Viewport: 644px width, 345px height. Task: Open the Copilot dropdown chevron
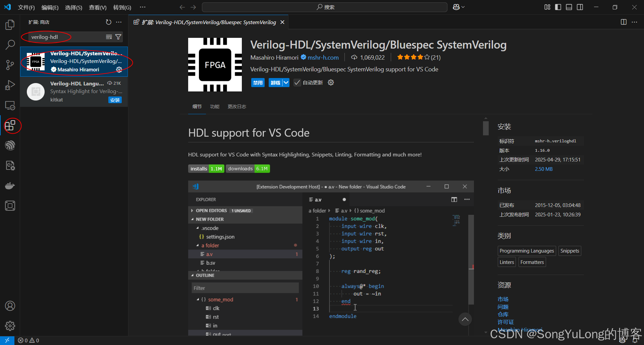(463, 7)
